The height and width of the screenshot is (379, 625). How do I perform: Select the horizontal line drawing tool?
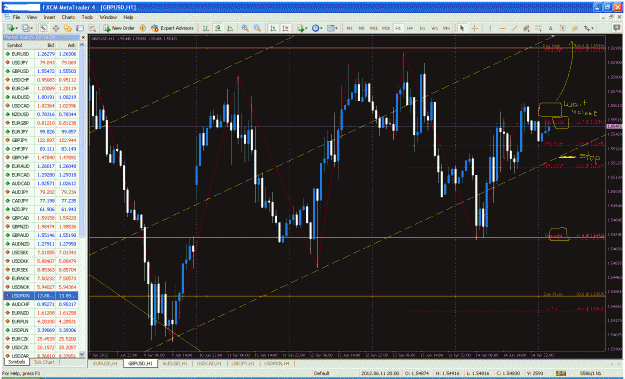point(502,28)
